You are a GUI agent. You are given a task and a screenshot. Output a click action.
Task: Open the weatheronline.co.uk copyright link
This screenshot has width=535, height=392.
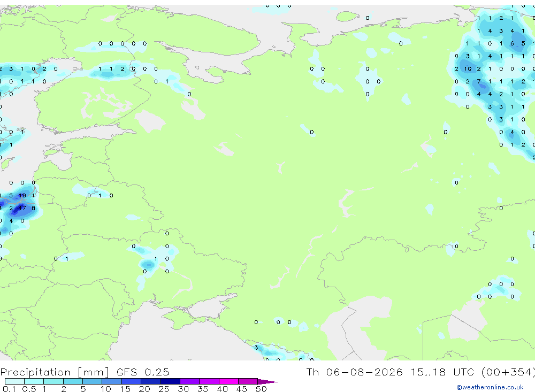click(490, 387)
